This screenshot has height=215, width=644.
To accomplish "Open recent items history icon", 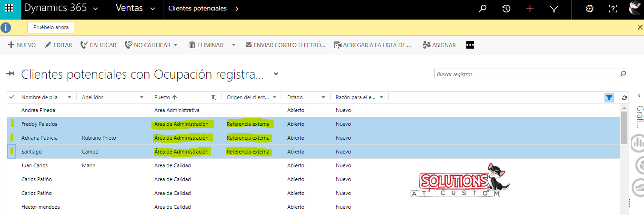I will tap(506, 9).
